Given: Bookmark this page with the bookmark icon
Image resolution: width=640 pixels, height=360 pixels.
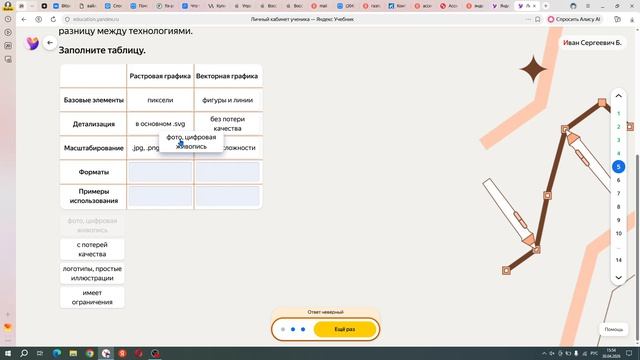Looking at the screenshot, I should click(x=538, y=19).
